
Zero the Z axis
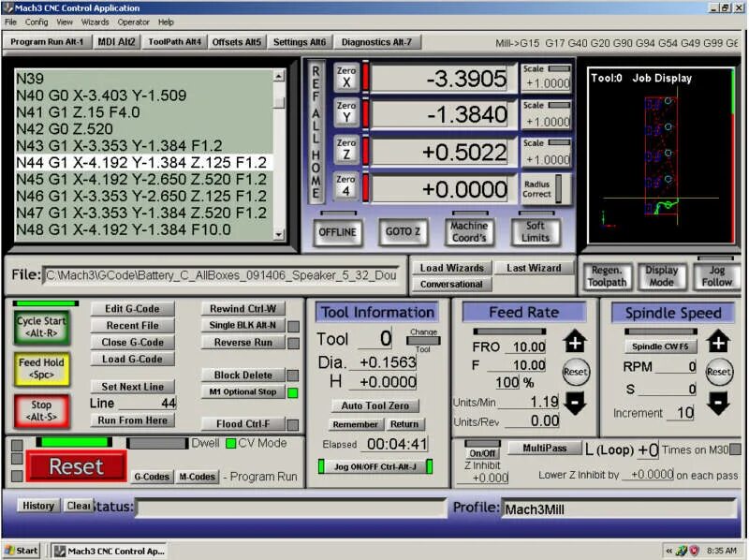[345, 149]
